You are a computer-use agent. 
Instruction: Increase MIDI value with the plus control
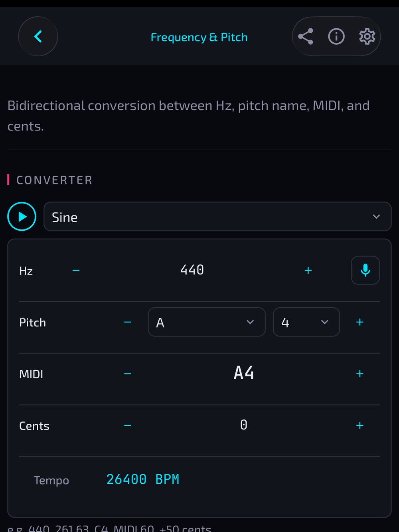point(359,374)
